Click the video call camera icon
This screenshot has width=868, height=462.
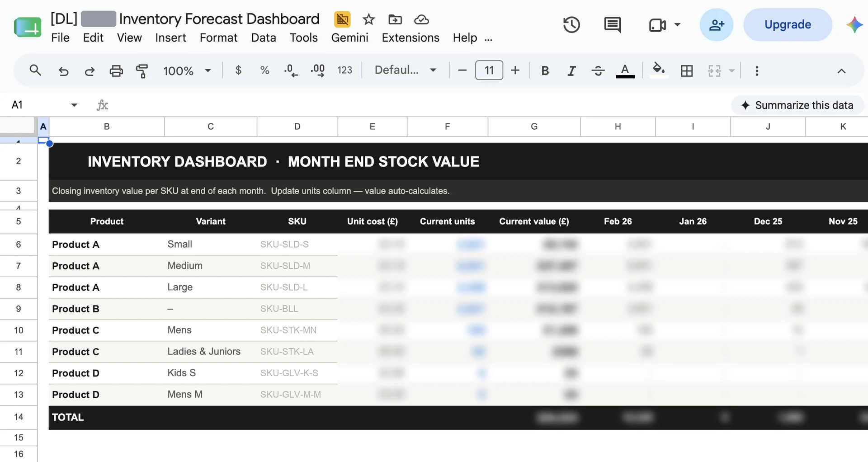(x=657, y=25)
